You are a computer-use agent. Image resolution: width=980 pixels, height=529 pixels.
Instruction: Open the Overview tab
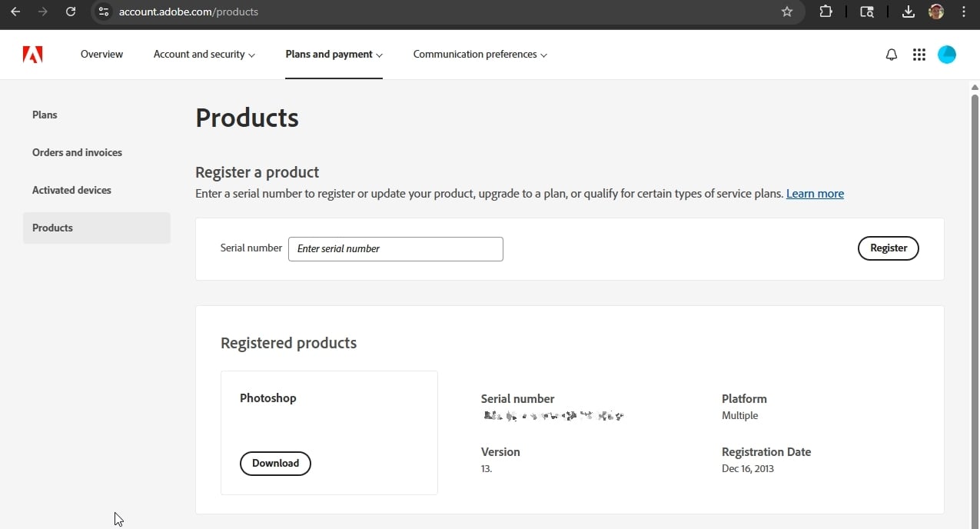click(101, 55)
